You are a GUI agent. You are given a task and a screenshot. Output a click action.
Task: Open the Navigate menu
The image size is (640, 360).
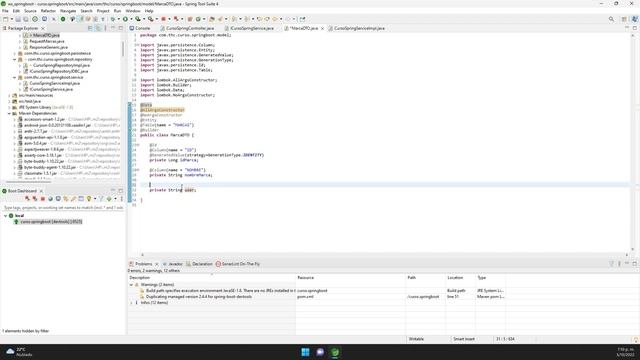(x=68, y=11)
